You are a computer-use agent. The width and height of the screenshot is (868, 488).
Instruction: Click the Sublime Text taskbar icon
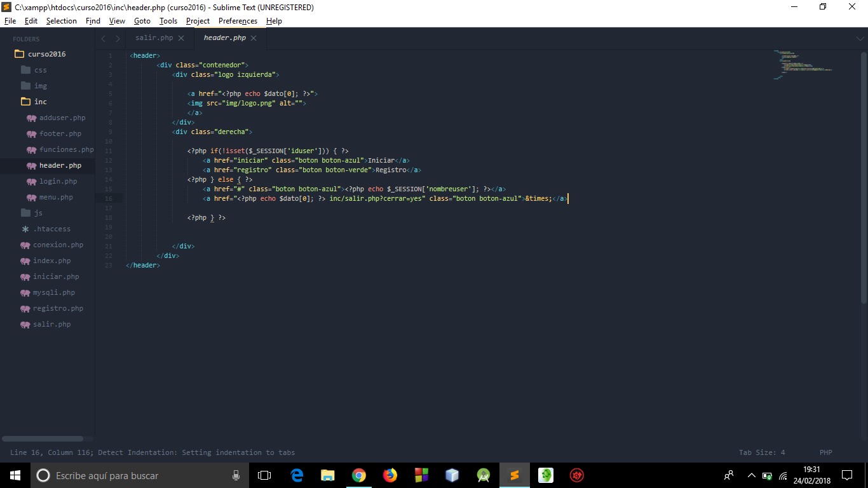click(515, 475)
